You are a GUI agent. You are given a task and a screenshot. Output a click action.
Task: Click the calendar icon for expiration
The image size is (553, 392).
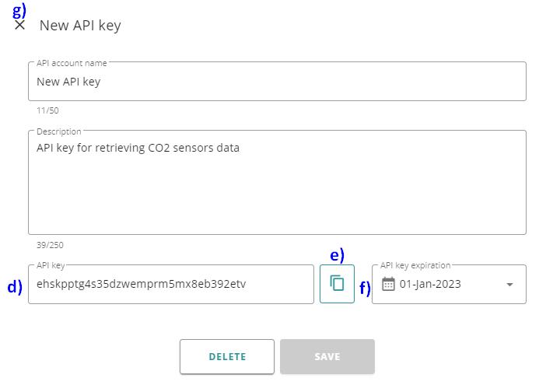(388, 284)
